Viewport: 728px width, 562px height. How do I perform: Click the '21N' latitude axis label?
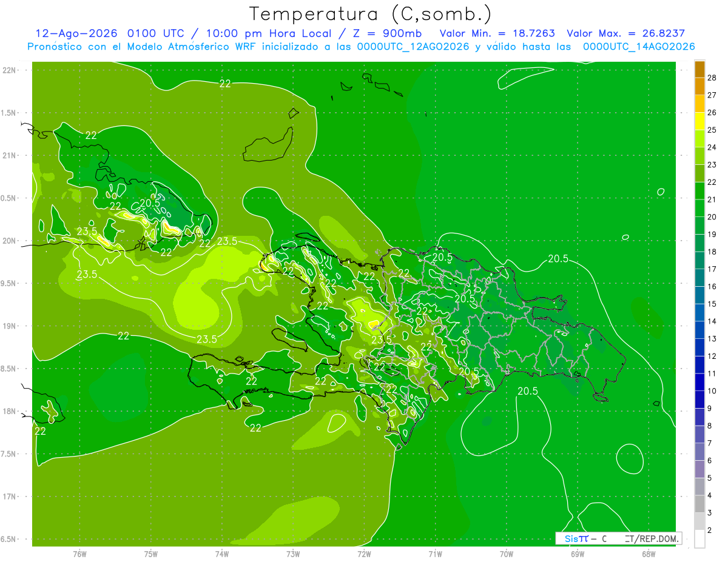(x=9, y=156)
